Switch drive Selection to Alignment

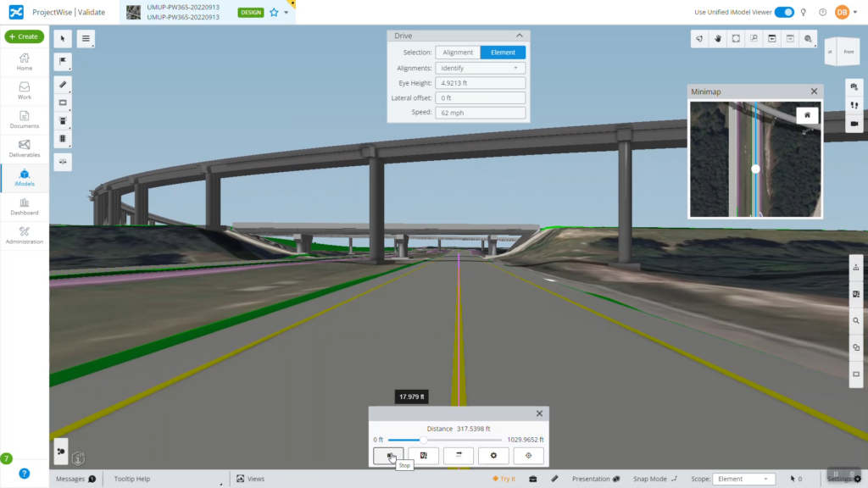coord(458,52)
